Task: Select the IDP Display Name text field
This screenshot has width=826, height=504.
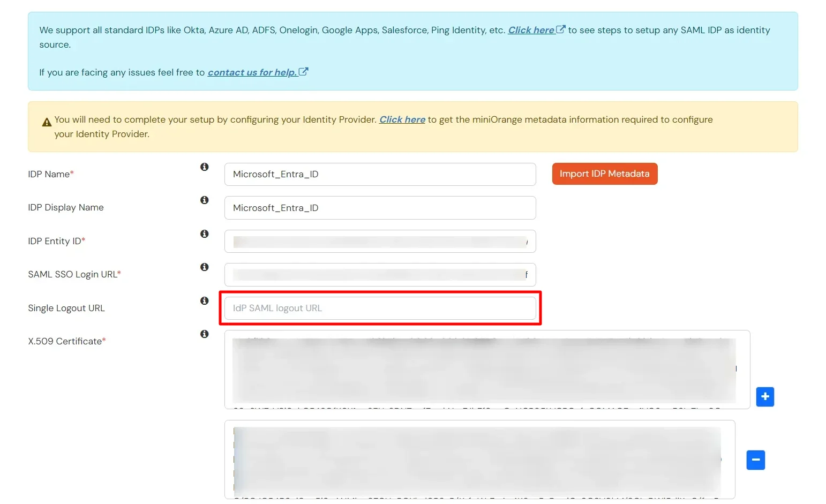Action: tap(380, 208)
